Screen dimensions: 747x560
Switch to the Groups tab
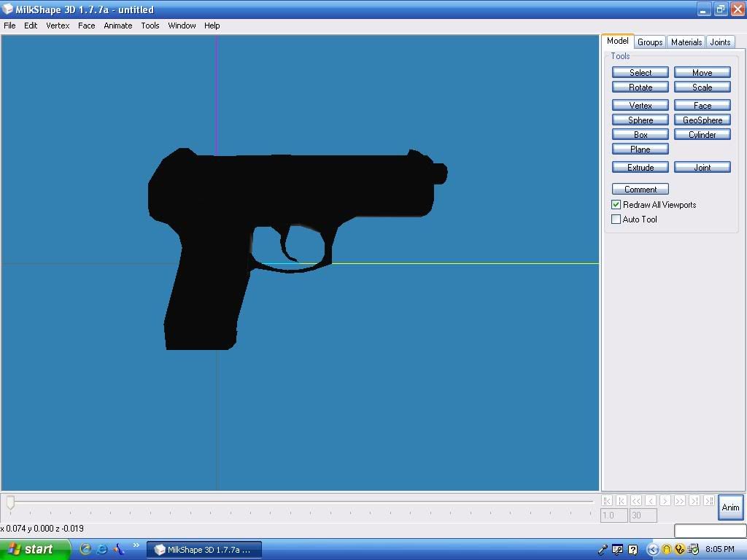point(650,42)
